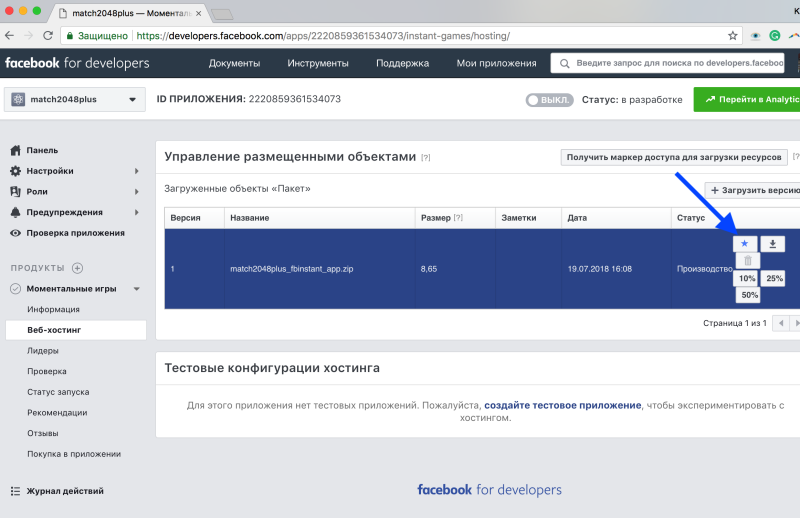Push version 1 to 25% rollout
This screenshot has height=518, width=800.
[x=774, y=278]
